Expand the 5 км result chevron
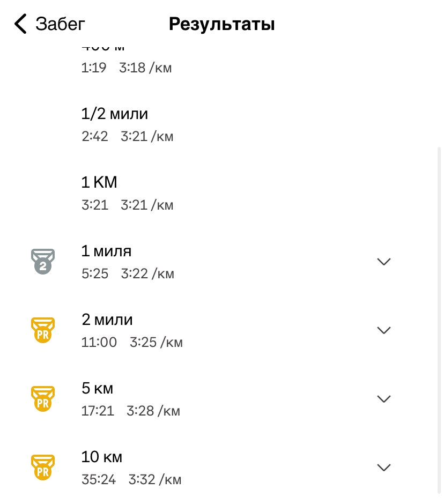 click(383, 399)
